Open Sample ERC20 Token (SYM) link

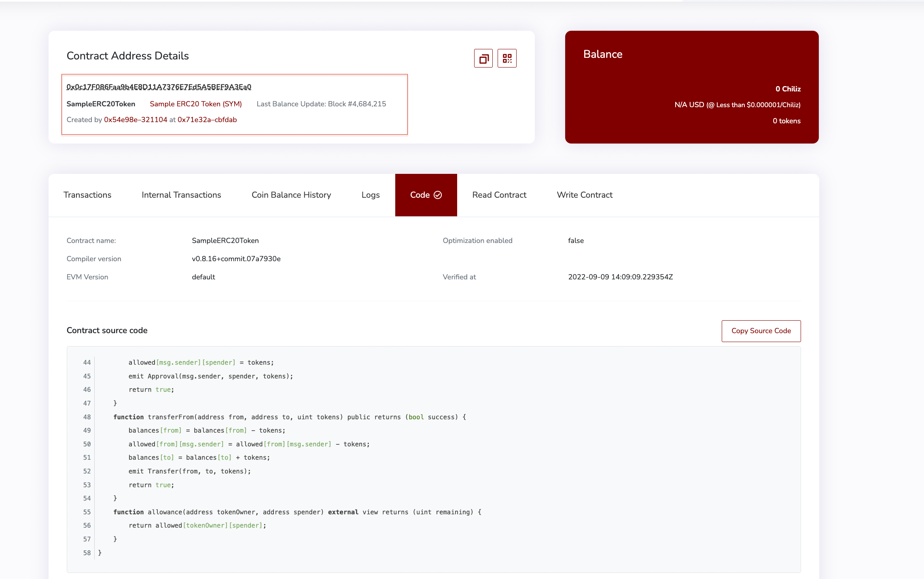[x=196, y=104]
